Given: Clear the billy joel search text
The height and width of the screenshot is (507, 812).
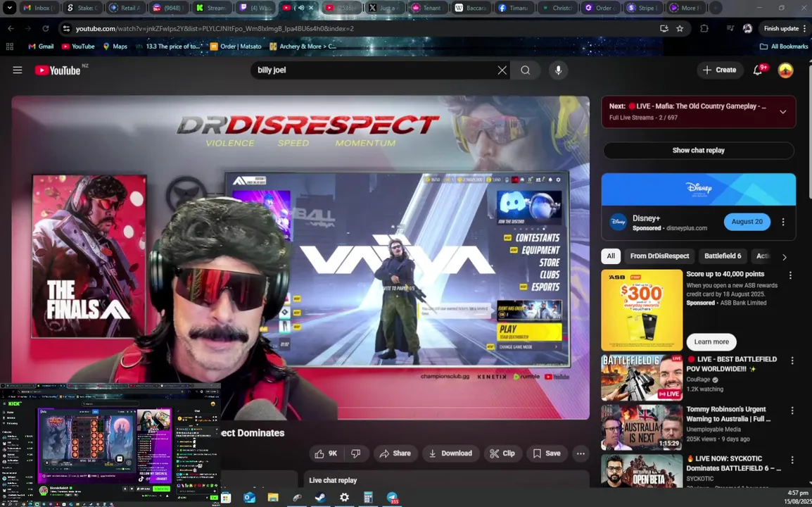Looking at the screenshot, I should [x=502, y=70].
